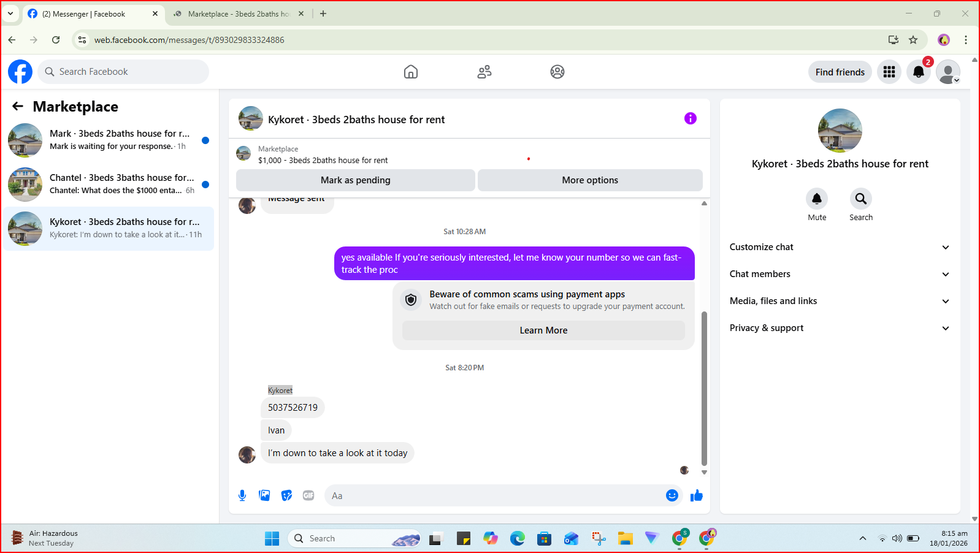Attach a file using the photo icon
Viewport: 980px width, 553px height.
[x=264, y=495]
